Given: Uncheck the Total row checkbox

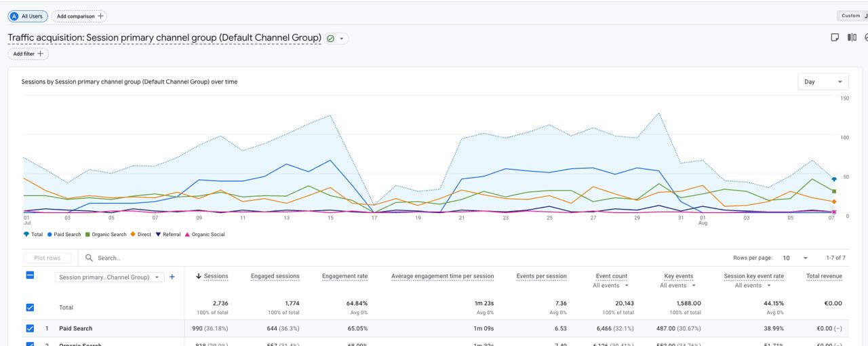Looking at the screenshot, I should (x=30, y=307).
